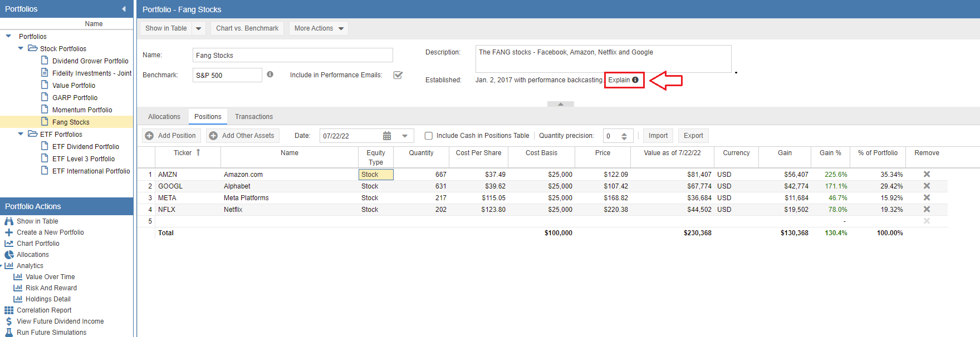
Task: Collapse the Portfolios panel with arrow icon
Action: click(x=124, y=9)
